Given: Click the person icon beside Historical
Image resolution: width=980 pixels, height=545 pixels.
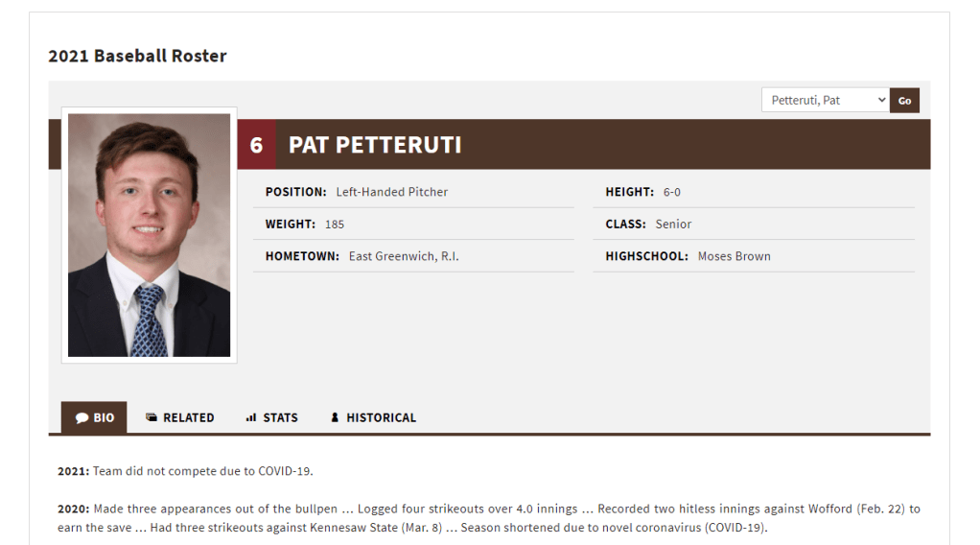Looking at the screenshot, I should (335, 418).
